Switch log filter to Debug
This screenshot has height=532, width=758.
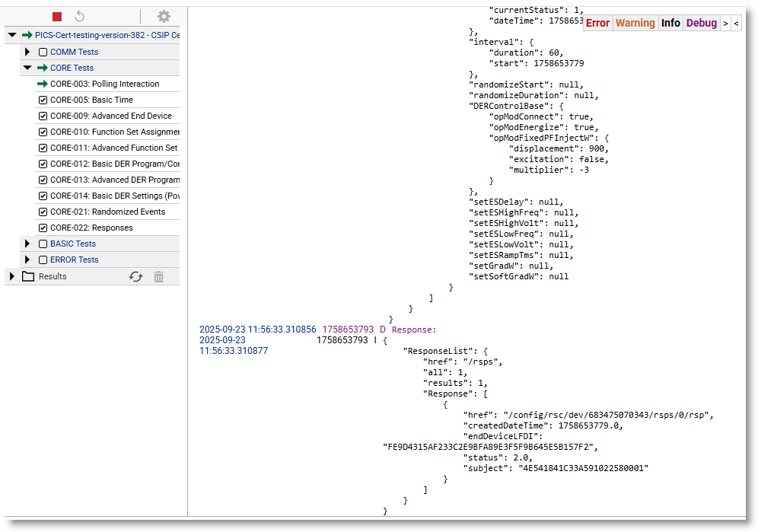pos(701,24)
